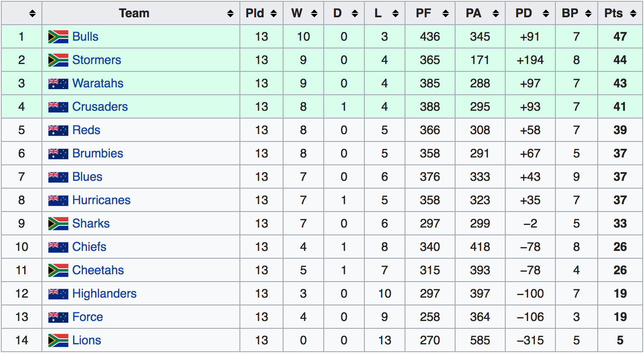This screenshot has width=644, height=353.
Task: Sort by wins using the W column arrows
Action: click(x=314, y=13)
